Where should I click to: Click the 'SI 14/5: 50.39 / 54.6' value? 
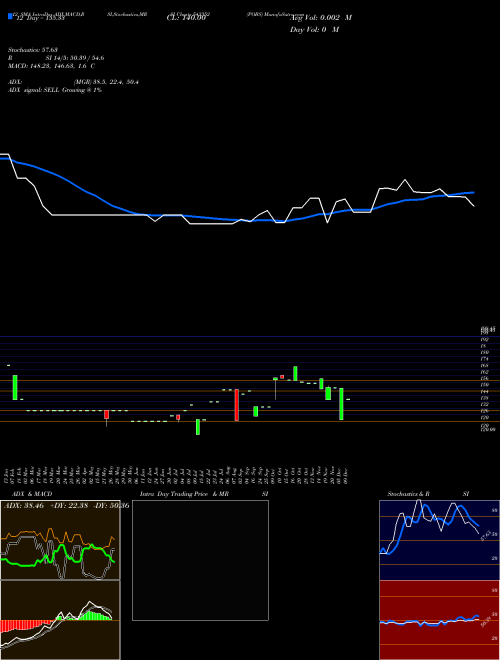[x=75, y=58]
